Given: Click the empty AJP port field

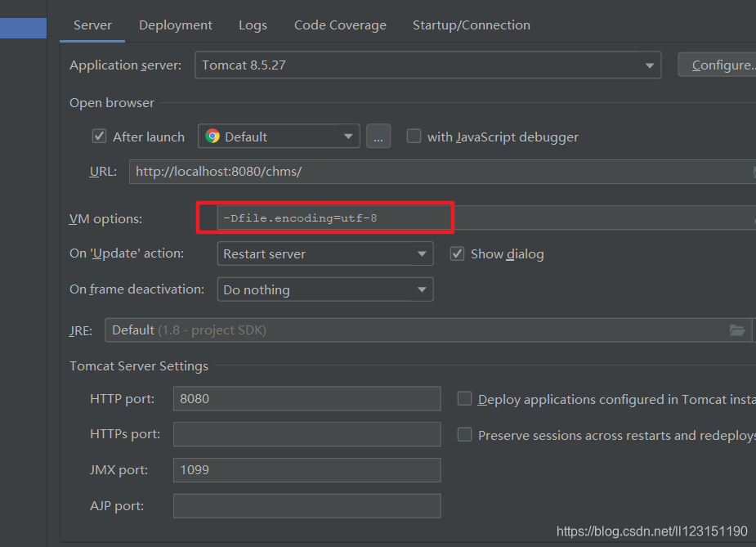Looking at the screenshot, I should (306, 505).
